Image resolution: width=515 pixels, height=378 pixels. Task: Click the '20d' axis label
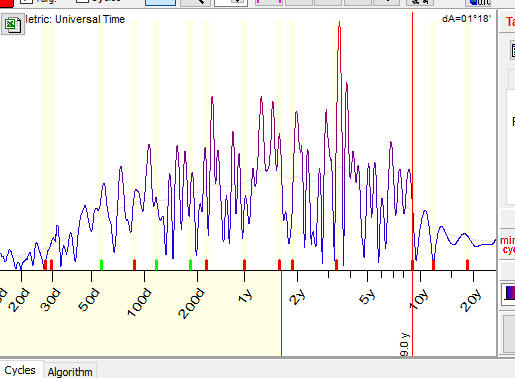(19, 300)
